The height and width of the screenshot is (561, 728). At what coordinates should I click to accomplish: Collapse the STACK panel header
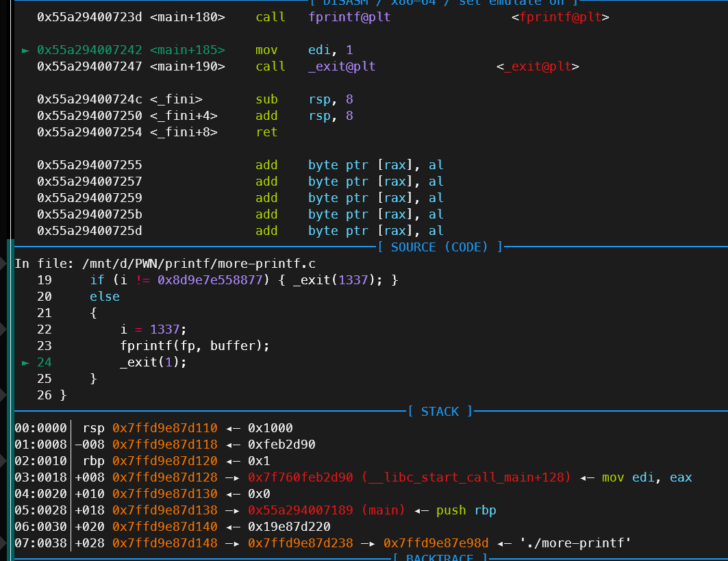pos(439,411)
